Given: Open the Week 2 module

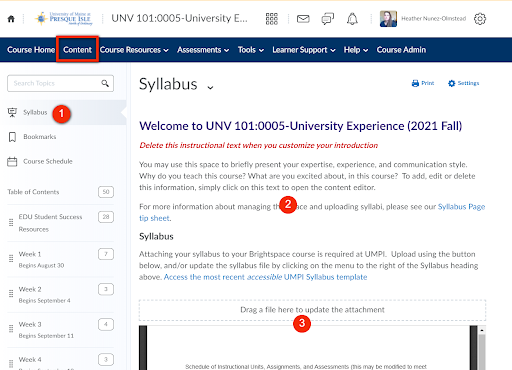Looking at the screenshot, I should (x=30, y=289).
